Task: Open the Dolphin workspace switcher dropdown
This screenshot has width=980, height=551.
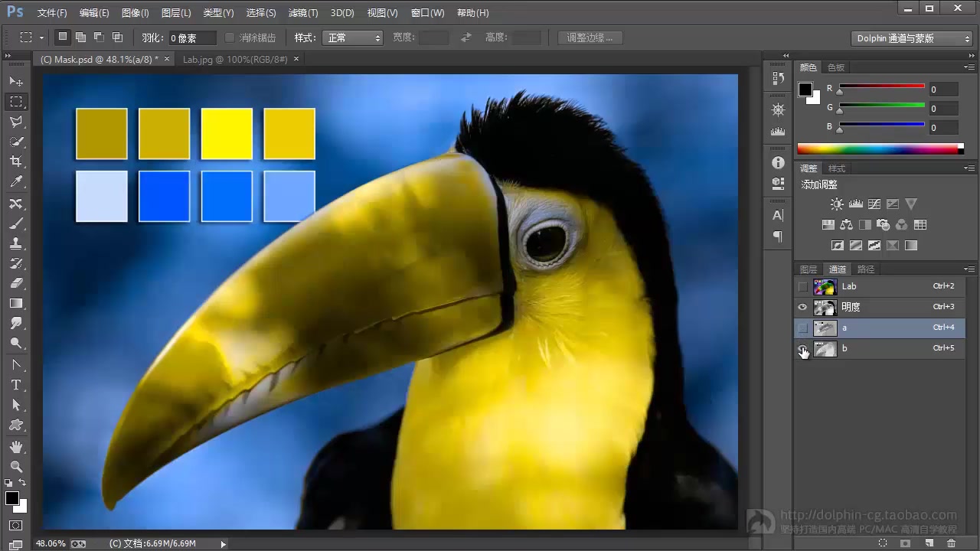Action: 912,38
